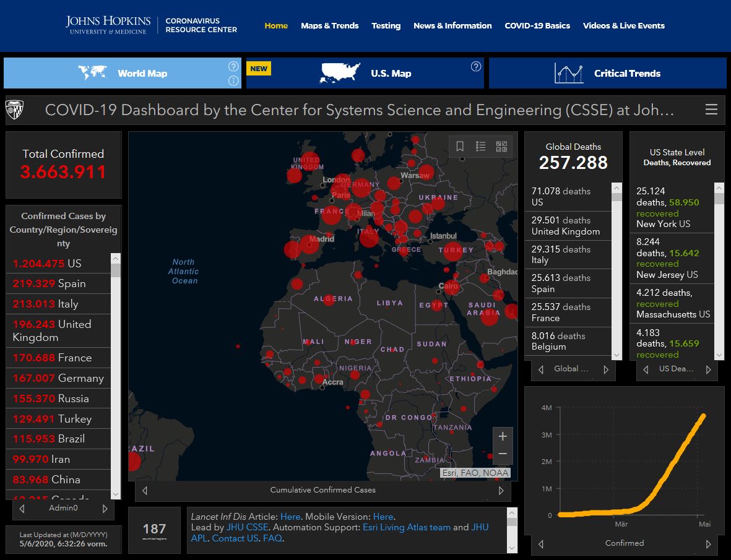Click the bookmark icon on the map
This screenshot has width=731, height=560.
click(460, 147)
